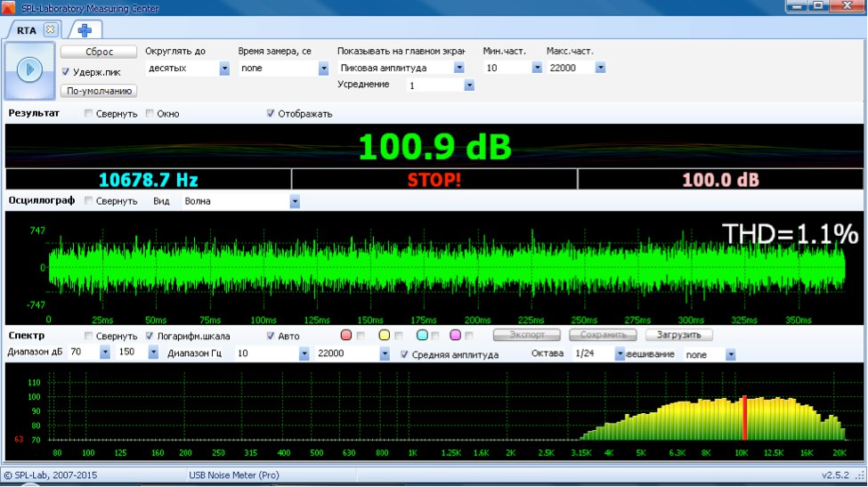Select the red trace color marker
The width and height of the screenshot is (868, 487).
[x=346, y=336]
